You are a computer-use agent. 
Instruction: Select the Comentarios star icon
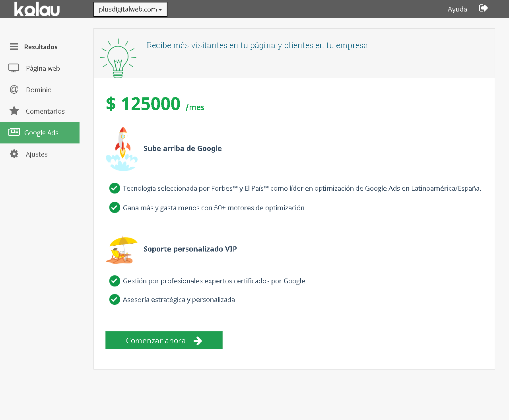(x=14, y=111)
